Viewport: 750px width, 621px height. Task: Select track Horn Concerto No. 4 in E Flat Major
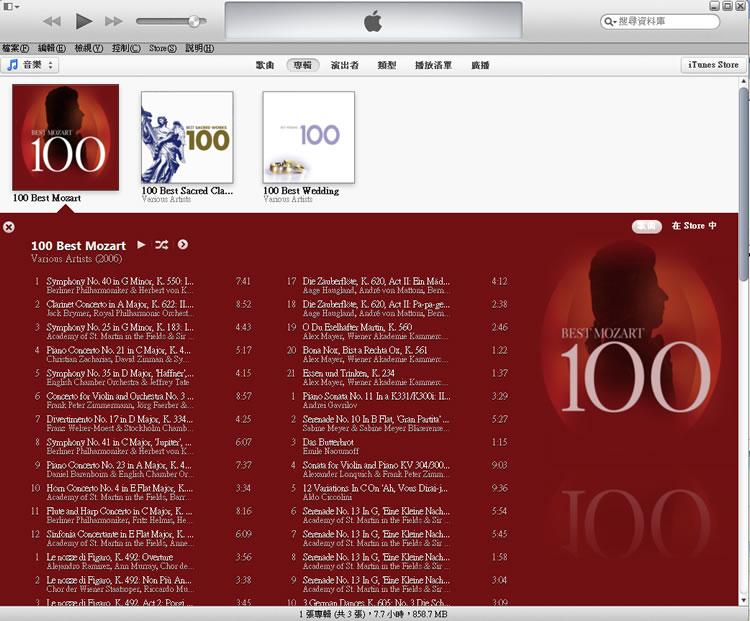coord(141,492)
